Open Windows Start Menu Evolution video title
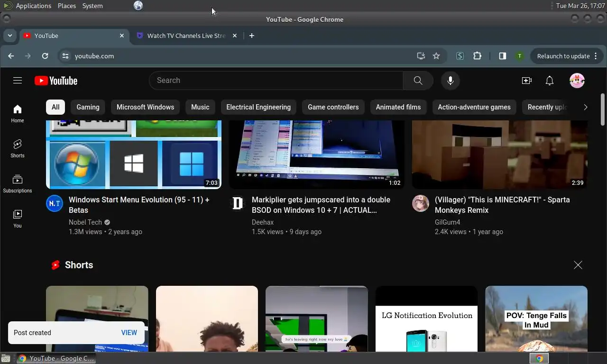The height and width of the screenshot is (364, 607). click(139, 205)
